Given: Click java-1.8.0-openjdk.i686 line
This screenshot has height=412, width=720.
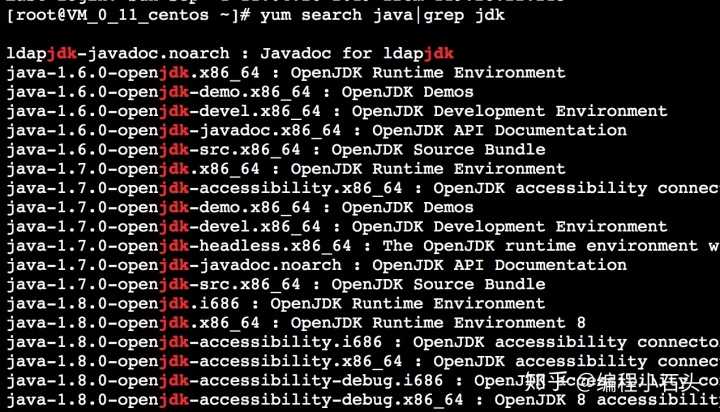Looking at the screenshot, I should point(276,304).
